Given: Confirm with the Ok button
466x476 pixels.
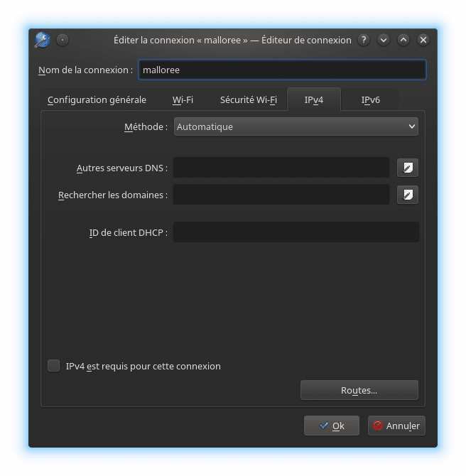Looking at the screenshot, I should tap(332, 426).
